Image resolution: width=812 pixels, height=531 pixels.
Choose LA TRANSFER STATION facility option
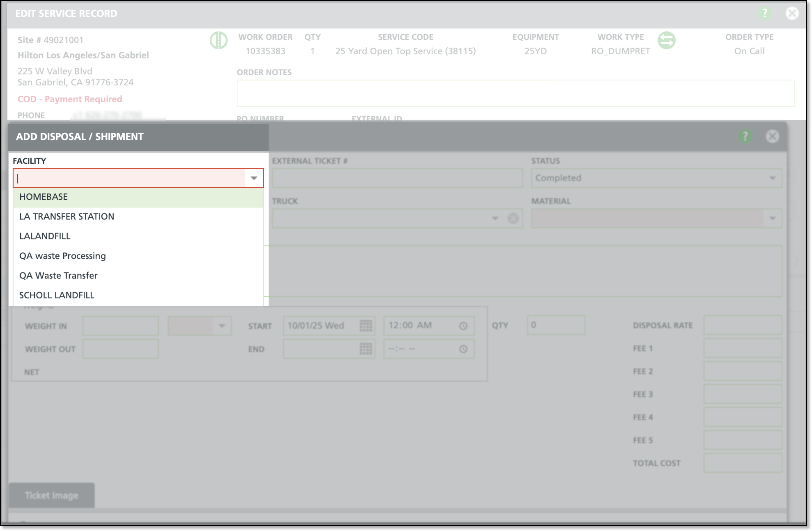pos(67,216)
